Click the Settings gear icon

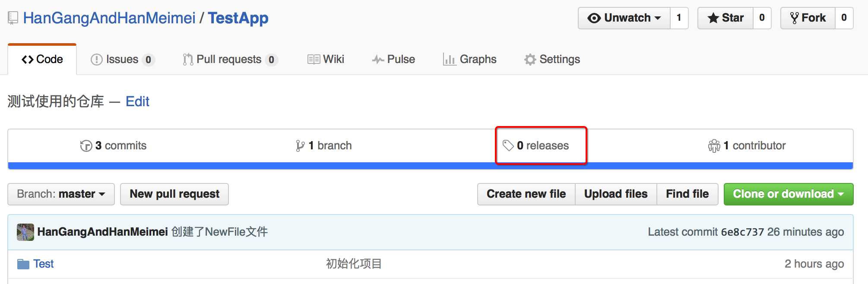pyautogui.click(x=530, y=60)
